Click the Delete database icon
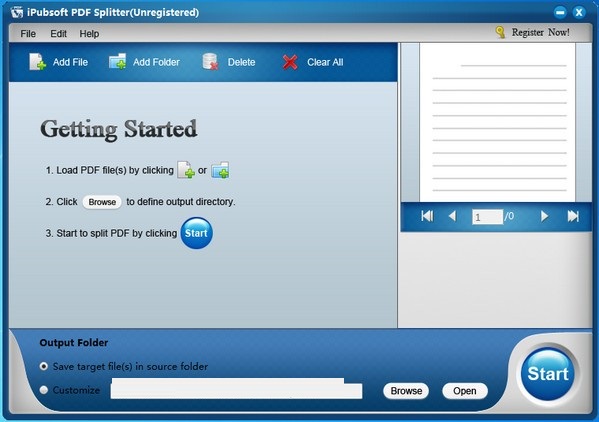Viewport: 599px width, 422px height. (x=210, y=61)
